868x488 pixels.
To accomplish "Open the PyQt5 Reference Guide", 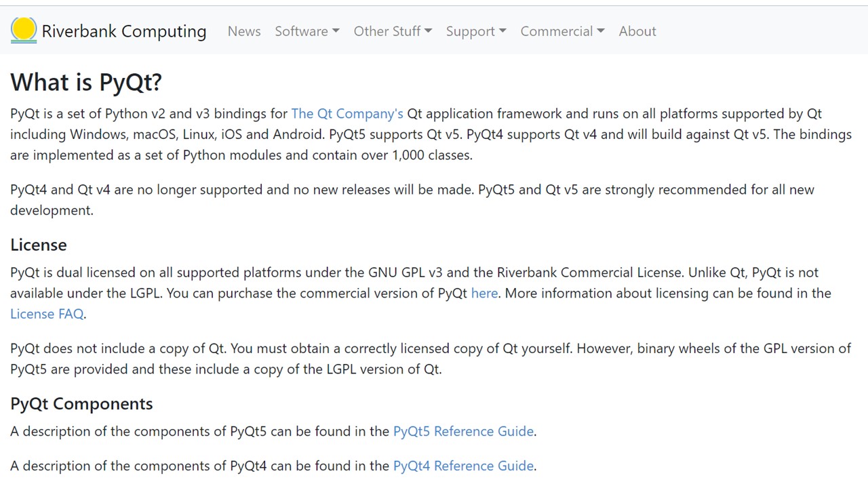I will (x=463, y=431).
